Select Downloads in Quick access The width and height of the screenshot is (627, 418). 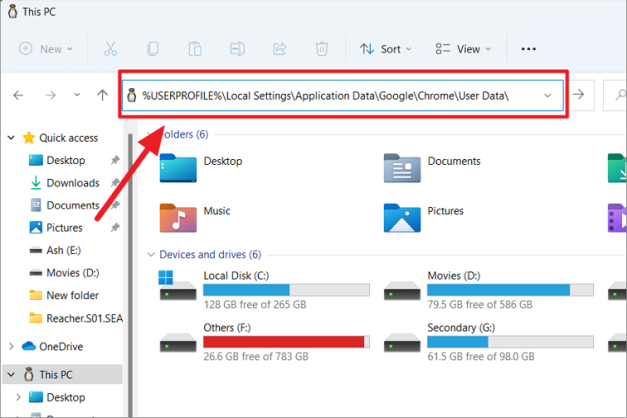72,183
